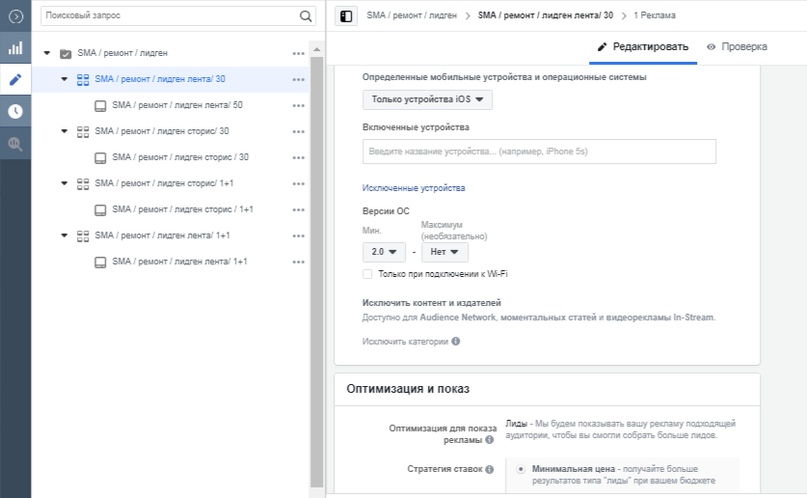Click the magnifier inspect icon in sidebar
This screenshot has height=498, width=807.
click(x=15, y=143)
